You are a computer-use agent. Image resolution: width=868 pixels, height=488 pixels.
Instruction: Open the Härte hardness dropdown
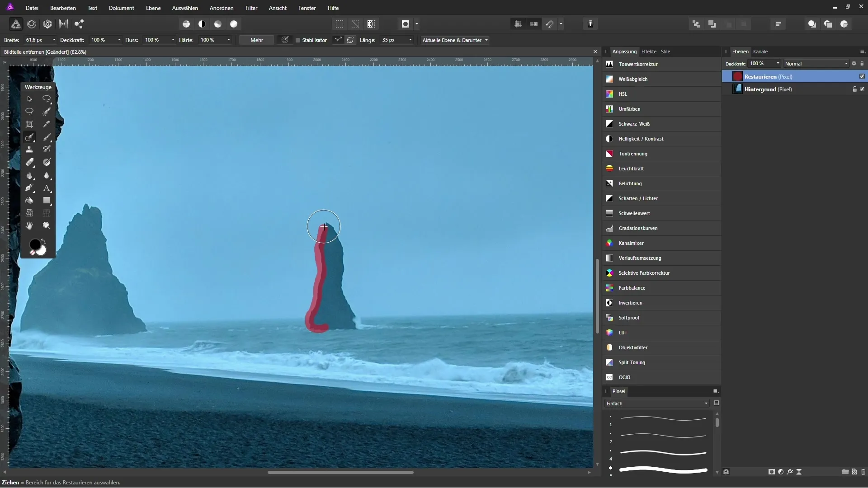click(228, 40)
